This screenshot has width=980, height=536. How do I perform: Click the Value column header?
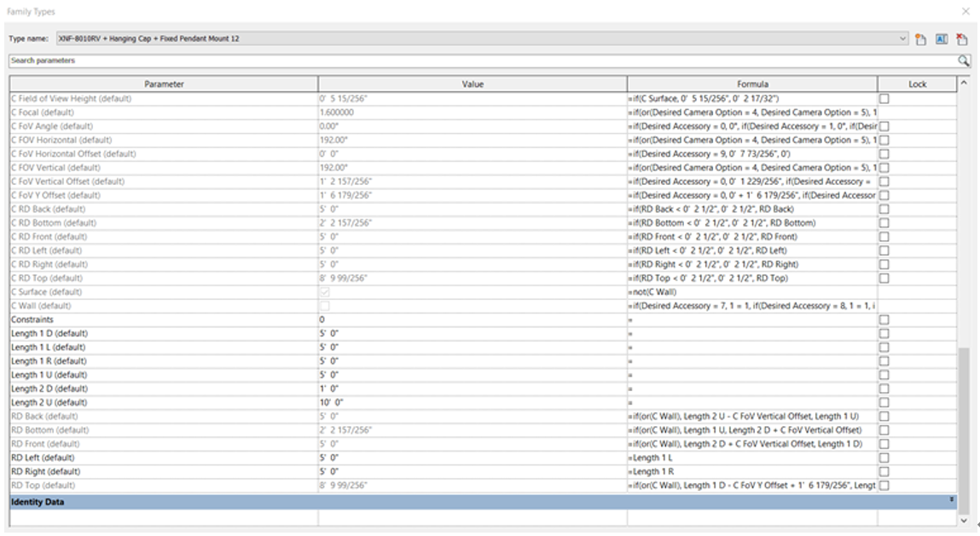(473, 84)
